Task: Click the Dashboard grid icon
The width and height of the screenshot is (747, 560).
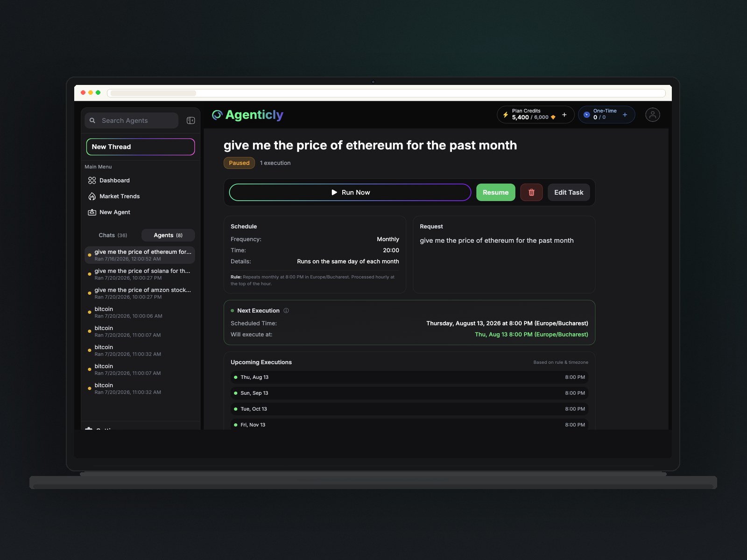Action: click(x=92, y=181)
